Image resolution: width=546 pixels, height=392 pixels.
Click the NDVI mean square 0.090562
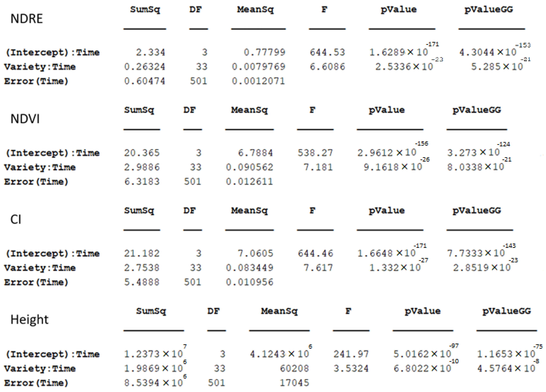coord(249,167)
